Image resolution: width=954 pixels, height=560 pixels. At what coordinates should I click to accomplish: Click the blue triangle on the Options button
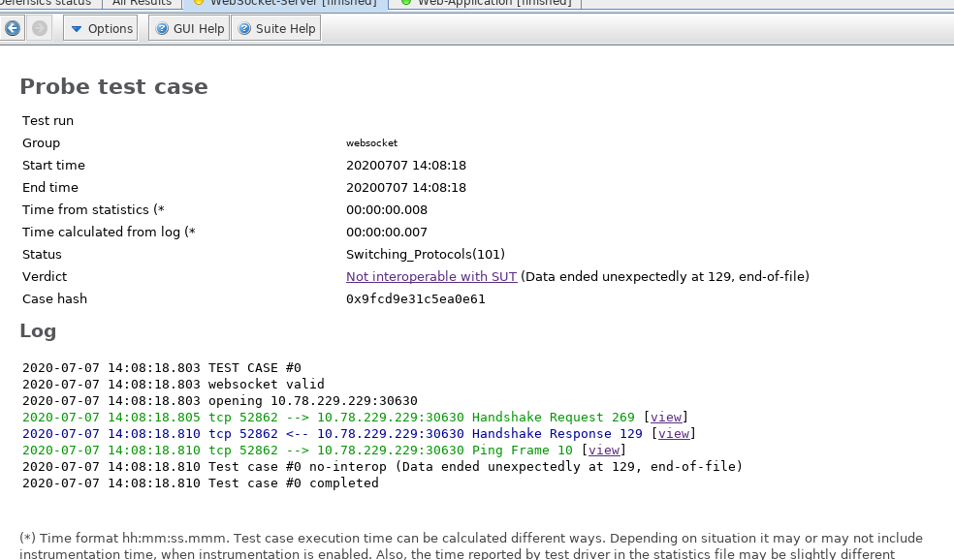pos(76,28)
